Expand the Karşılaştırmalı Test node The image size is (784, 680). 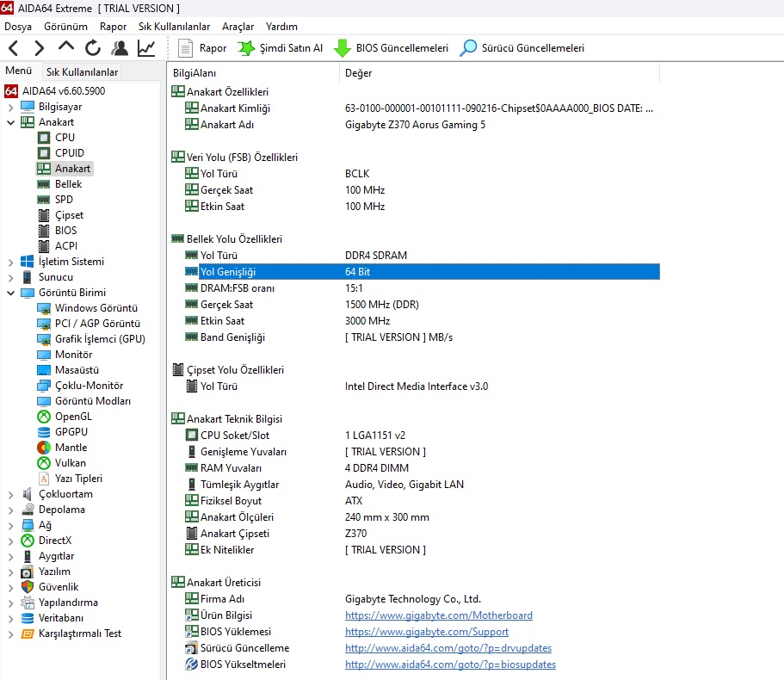(10, 634)
